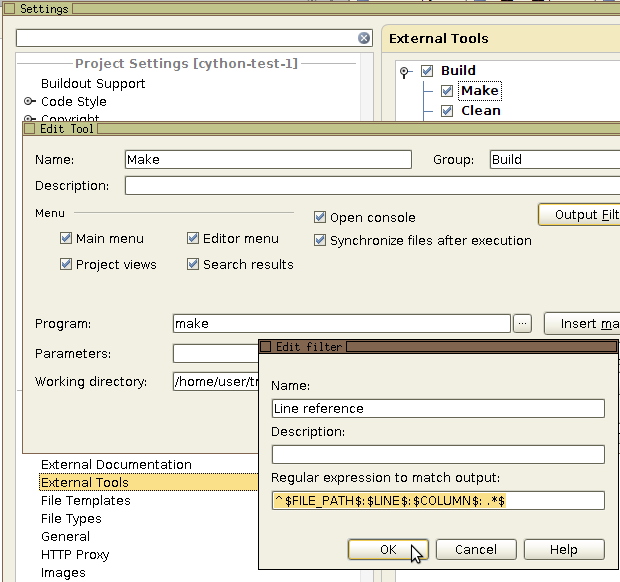Select External Tools in settings list
This screenshot has height=582, width=620.
[149, 482]
